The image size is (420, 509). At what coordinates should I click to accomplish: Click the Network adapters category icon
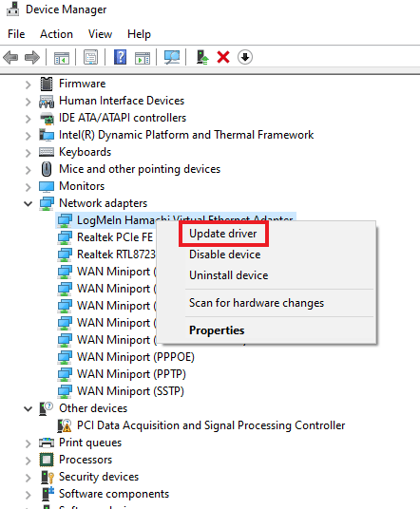(x=47, y=203)
